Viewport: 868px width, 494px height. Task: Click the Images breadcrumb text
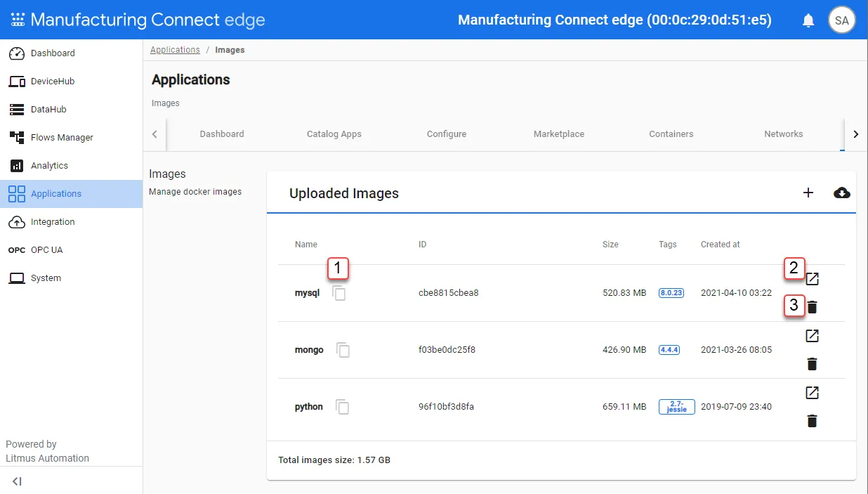tap(230, 50)
